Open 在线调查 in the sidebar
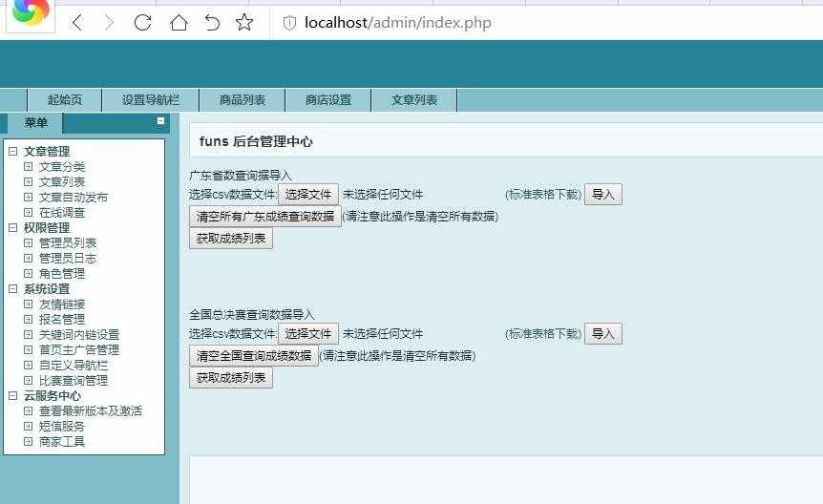This screenshot has width=823, height=504. point(62,213)
